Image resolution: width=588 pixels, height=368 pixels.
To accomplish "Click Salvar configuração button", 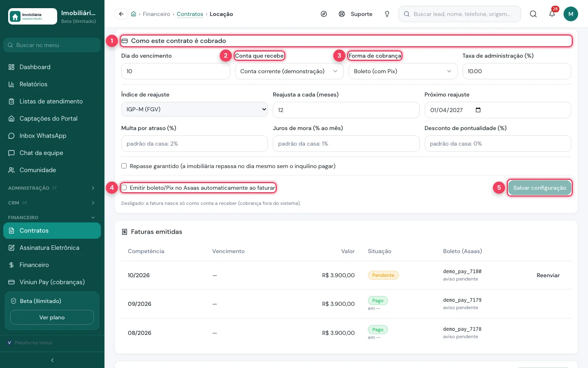I will [x=539, y=188].
